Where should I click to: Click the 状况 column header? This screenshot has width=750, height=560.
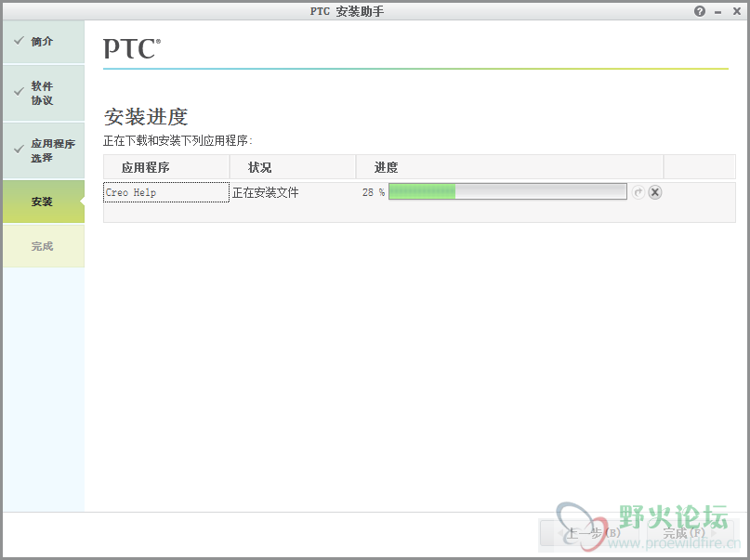click(293, 167)
